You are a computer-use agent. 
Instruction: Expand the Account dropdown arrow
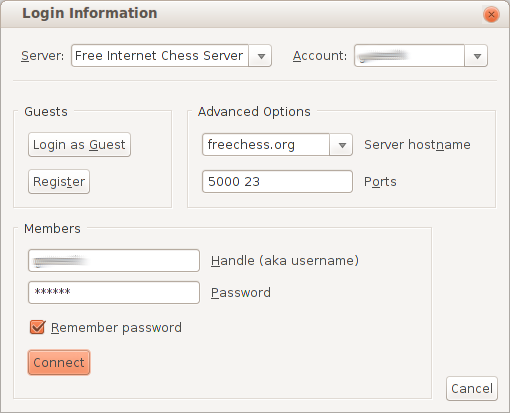(x=477, y=56)
